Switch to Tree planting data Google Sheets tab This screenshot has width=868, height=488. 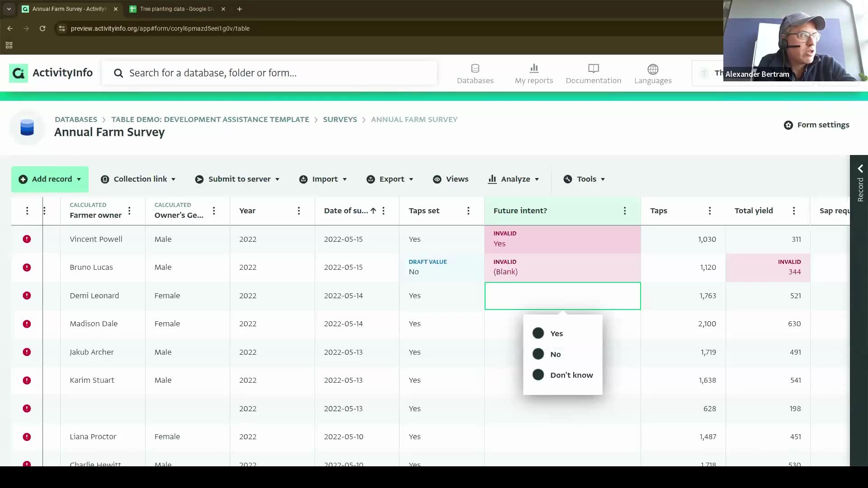[x=176, y=9]
